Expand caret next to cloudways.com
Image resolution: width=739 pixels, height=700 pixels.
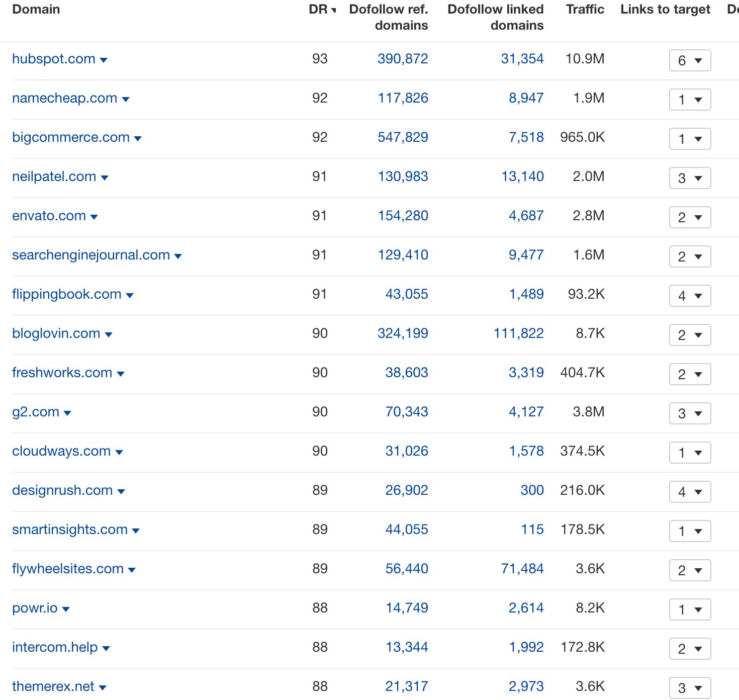(119, 453)
